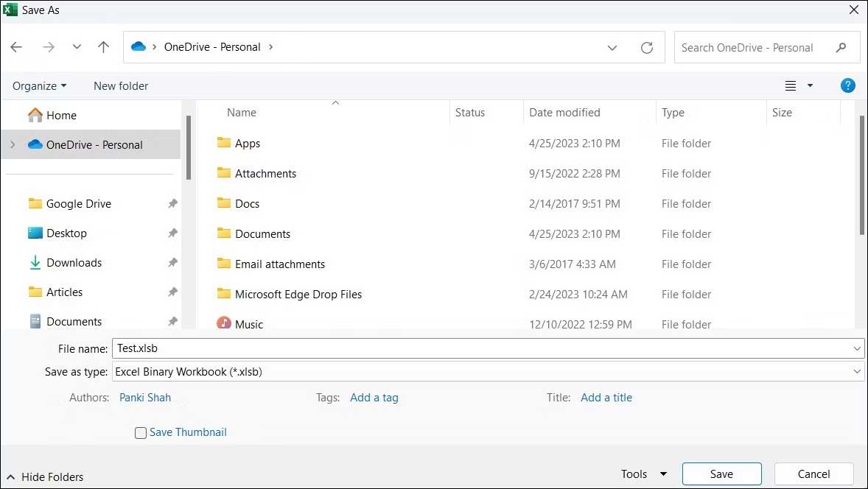Go up one folder level
Viewport: 868px width, 489px height.
click(x=103, y=46)
